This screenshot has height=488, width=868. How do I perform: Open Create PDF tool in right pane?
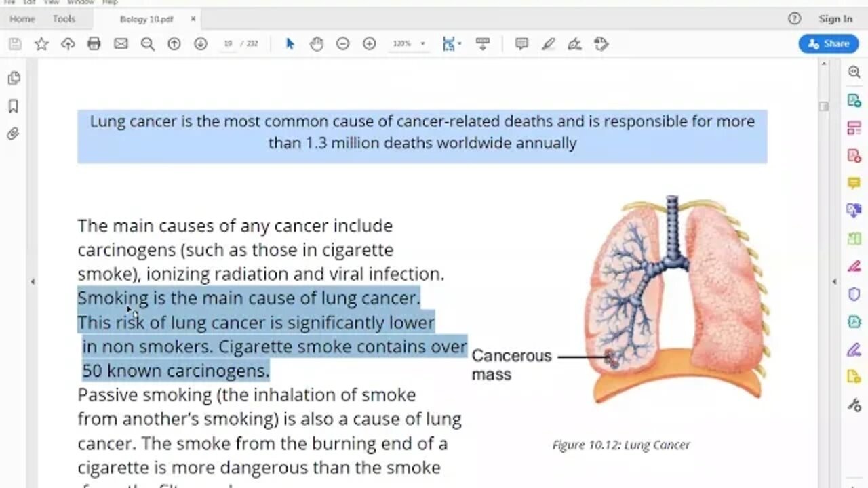pyautogui.click(x=854, y=156)
